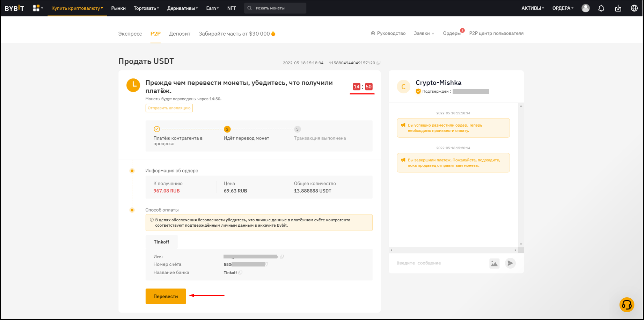Viewport: 644px width, 320px height.
Task: Open the ОРДЕРА dropdown
Action: (563, 8)
